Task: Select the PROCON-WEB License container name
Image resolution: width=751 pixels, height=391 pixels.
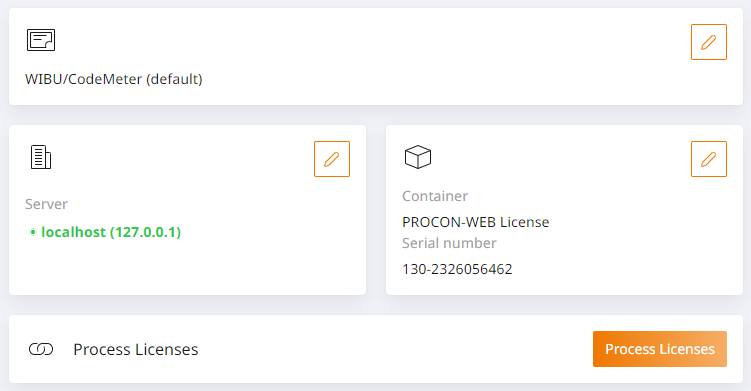Action: pos(476,222)
